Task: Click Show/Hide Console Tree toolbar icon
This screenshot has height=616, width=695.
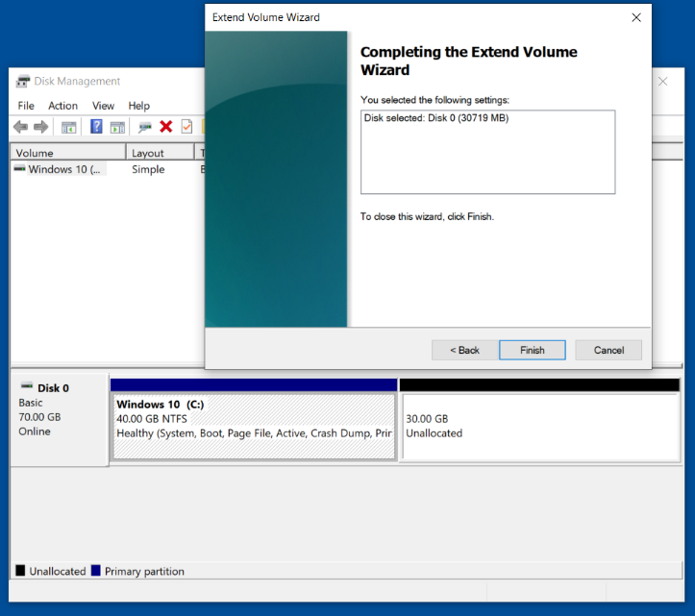Action: click(69, 127)
